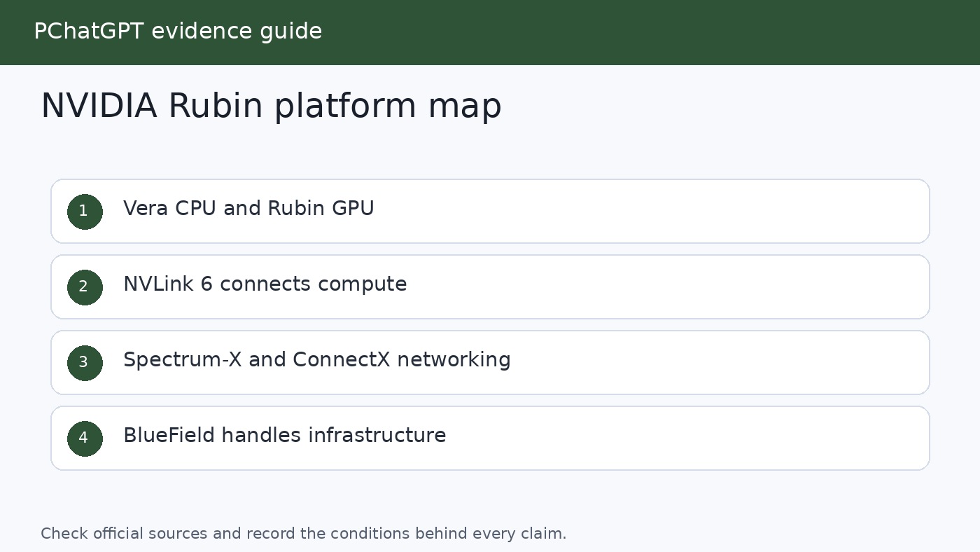Click the "PChatGPT evidence guide" header title

pos(178,32)
